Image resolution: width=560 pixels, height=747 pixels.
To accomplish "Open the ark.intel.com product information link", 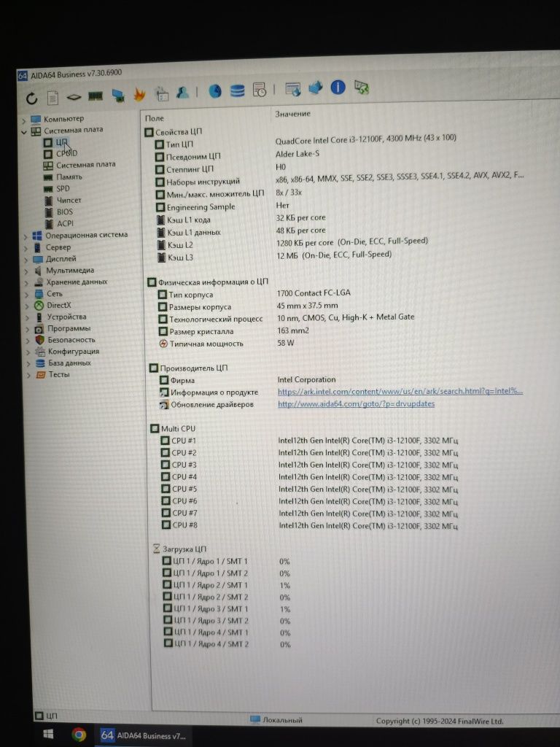I will pyautogui.click(x=400, y=391).
